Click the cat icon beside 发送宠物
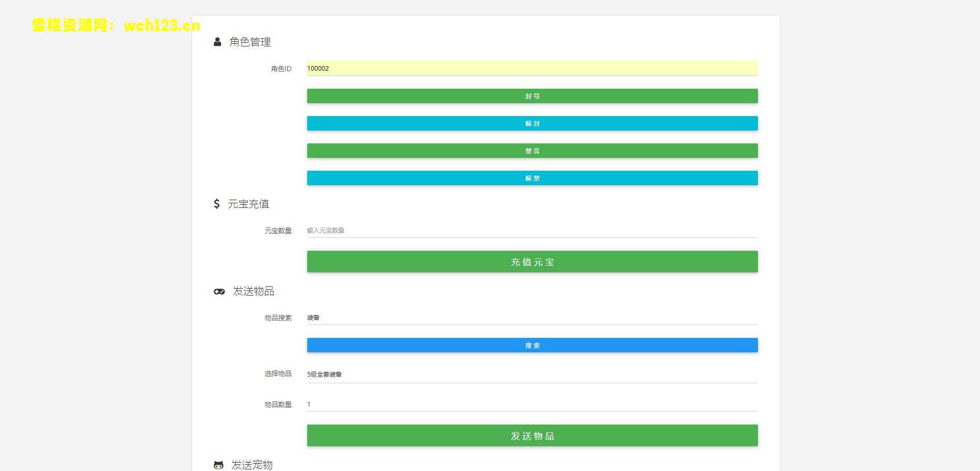Image resolution: width=980 pixels, height=471 pixels. [x=218, y=465]
